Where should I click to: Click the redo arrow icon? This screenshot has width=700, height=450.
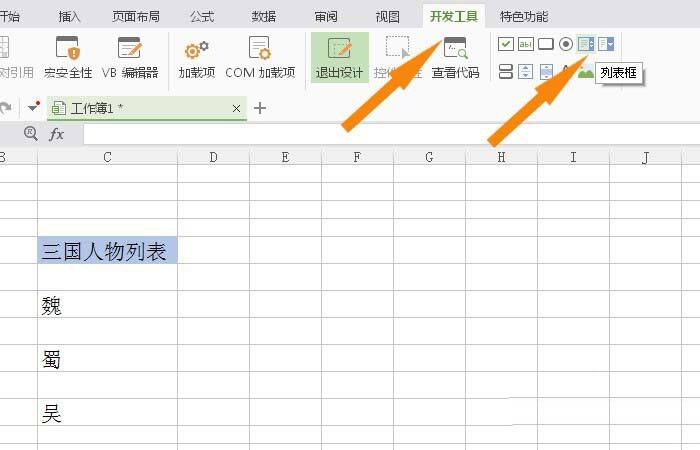(x=5, y=108)
